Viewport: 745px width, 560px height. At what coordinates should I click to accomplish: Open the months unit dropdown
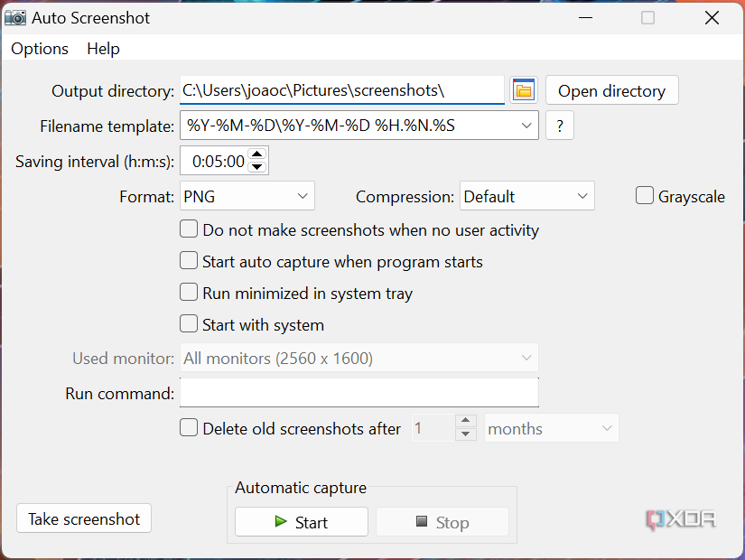pyautogui.click(x=551, y=428)
